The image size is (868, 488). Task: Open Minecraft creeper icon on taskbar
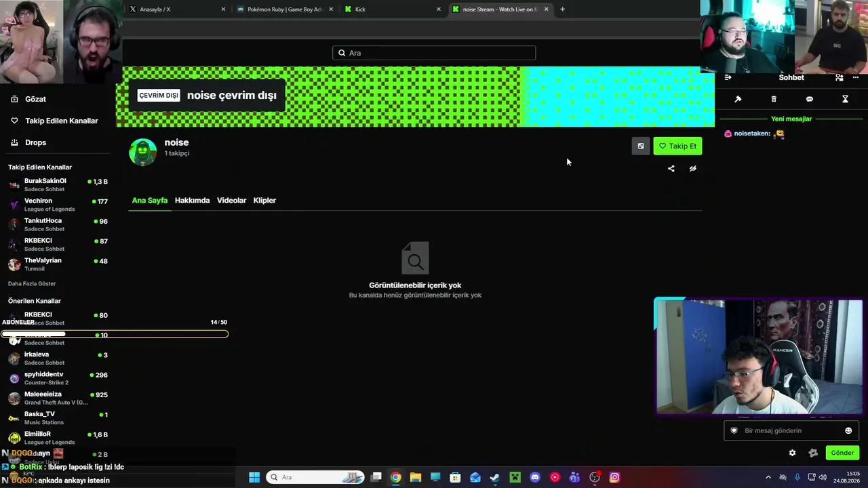click(x=515, y=477)
